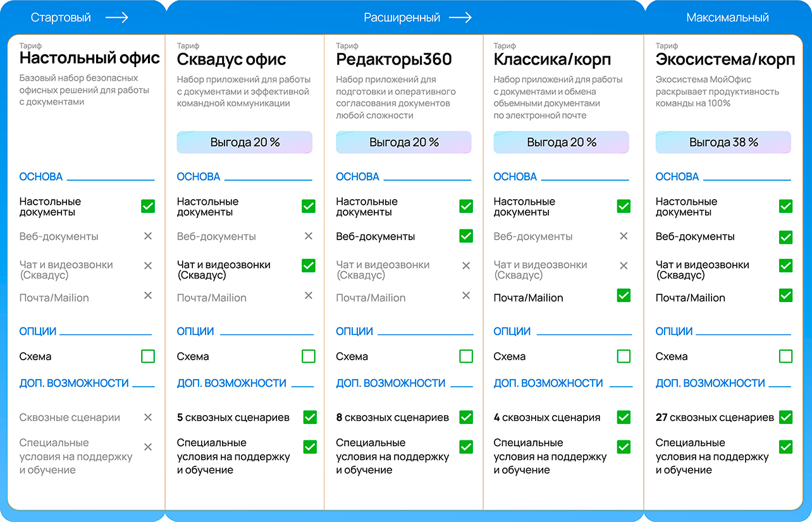Click 5 сквозных сценариев checkmark
Image resolution: width=812 pixels, height=522 pixels.
point(310,417)
